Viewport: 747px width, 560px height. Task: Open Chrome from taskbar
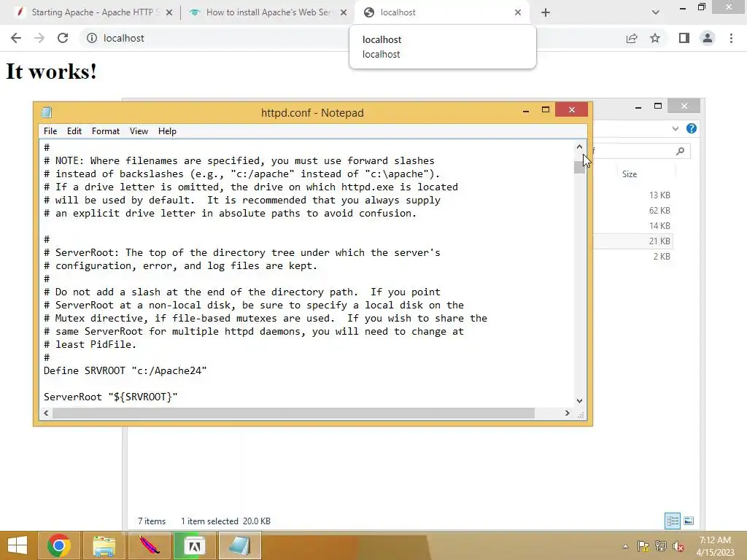coord(59,545)
